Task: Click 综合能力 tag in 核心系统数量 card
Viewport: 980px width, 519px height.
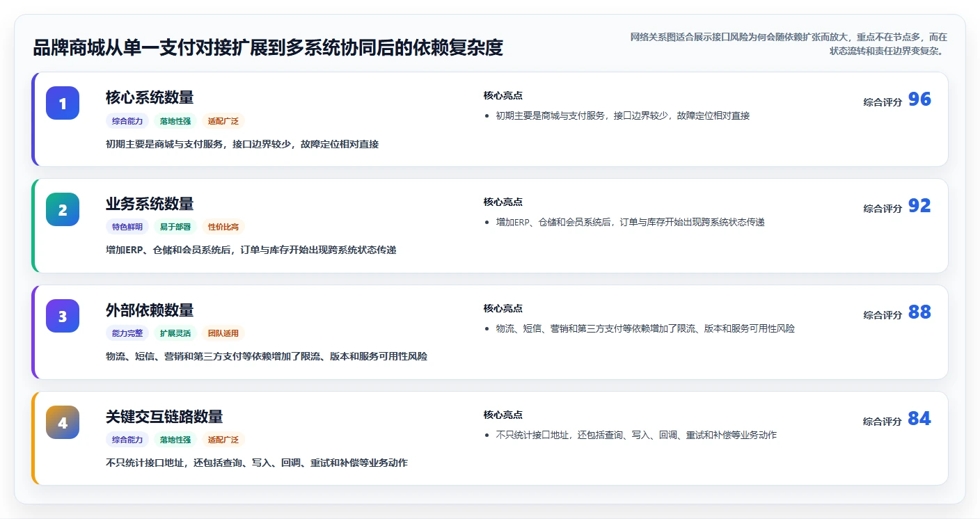Action: click(x=127, y=121)
